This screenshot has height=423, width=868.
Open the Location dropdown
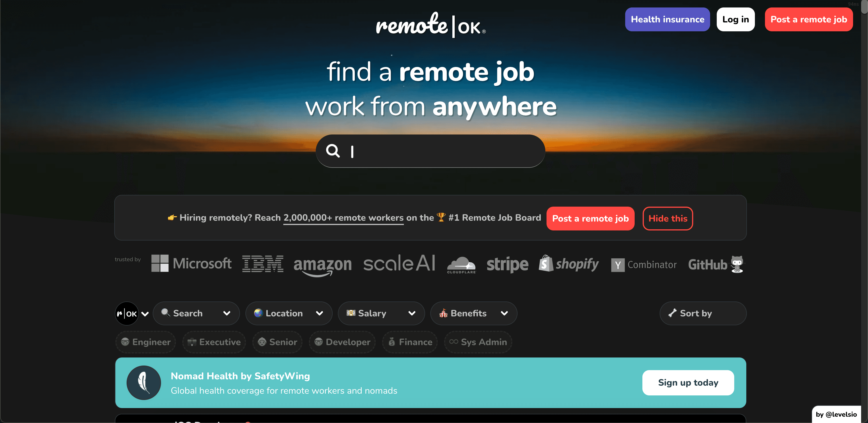pos(288,314)
